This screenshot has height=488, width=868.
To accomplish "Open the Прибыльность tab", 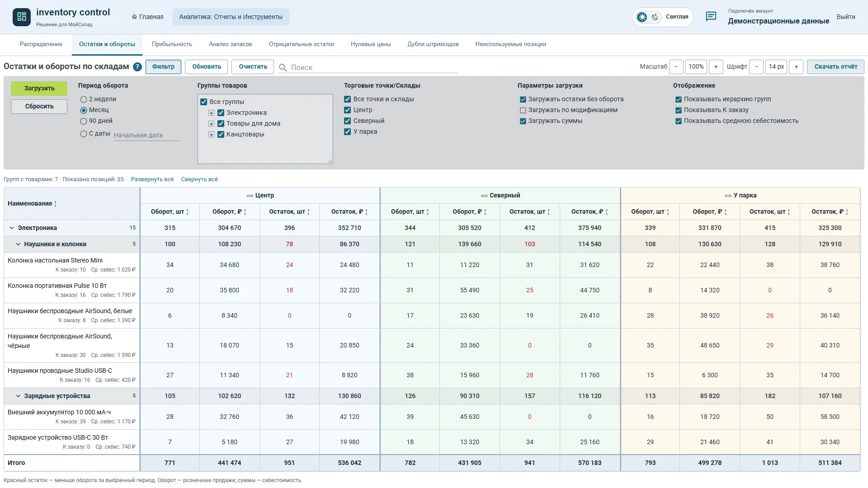I will coord(172,44).
